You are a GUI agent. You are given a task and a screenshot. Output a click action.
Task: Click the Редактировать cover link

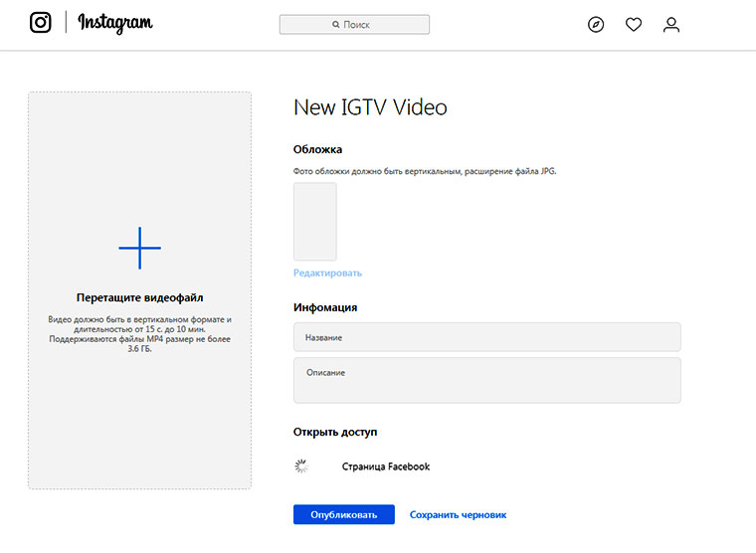(x=328, y=273)
